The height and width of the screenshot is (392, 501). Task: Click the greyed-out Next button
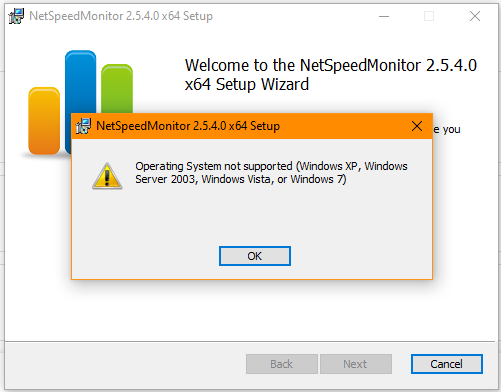coord(356,364)
